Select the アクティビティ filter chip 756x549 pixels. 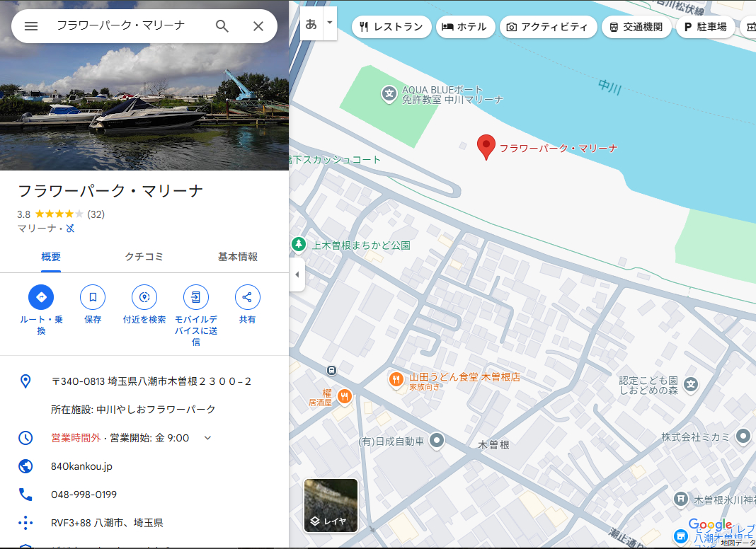pos(548,27)
